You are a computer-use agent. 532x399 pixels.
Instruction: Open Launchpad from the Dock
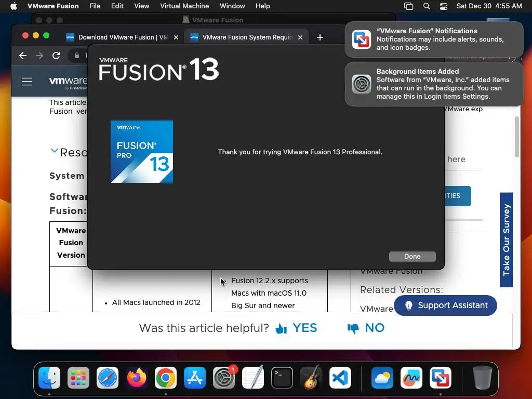[x=78, y=378]
